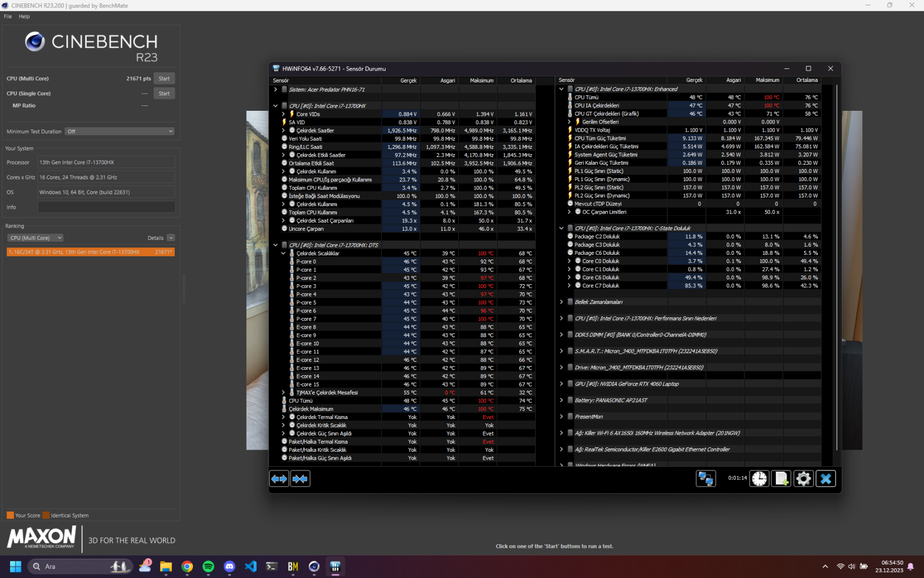The width and height of the screenshot is (924, 578).
Task: Open Discord from the taskbar
Action: tap(229, 566)
